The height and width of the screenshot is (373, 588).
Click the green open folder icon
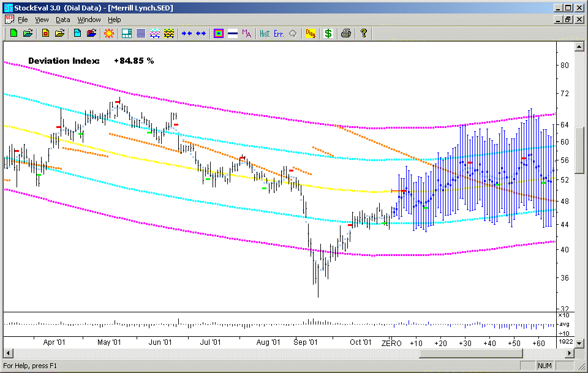pyautogui.click(x=28, y=33)
